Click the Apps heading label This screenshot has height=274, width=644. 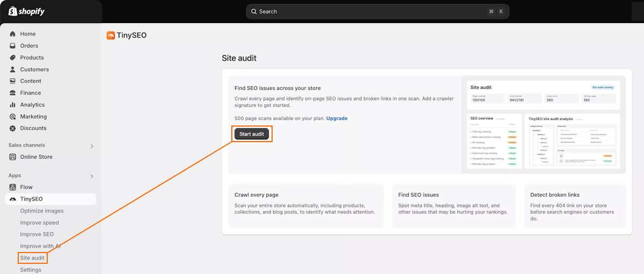coord(15,175)
